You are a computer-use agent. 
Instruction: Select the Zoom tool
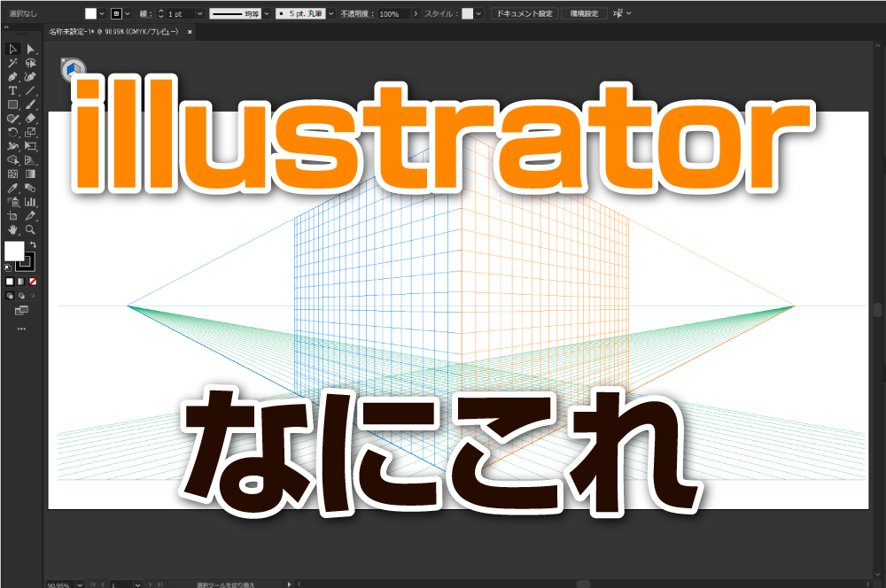pyautogui.click(x=29, y=229)
